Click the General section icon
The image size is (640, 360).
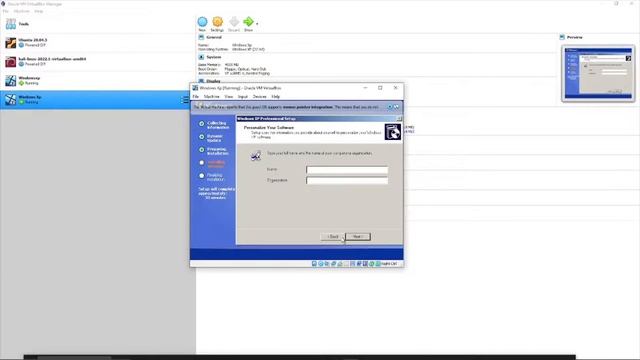tap(201, 37)
